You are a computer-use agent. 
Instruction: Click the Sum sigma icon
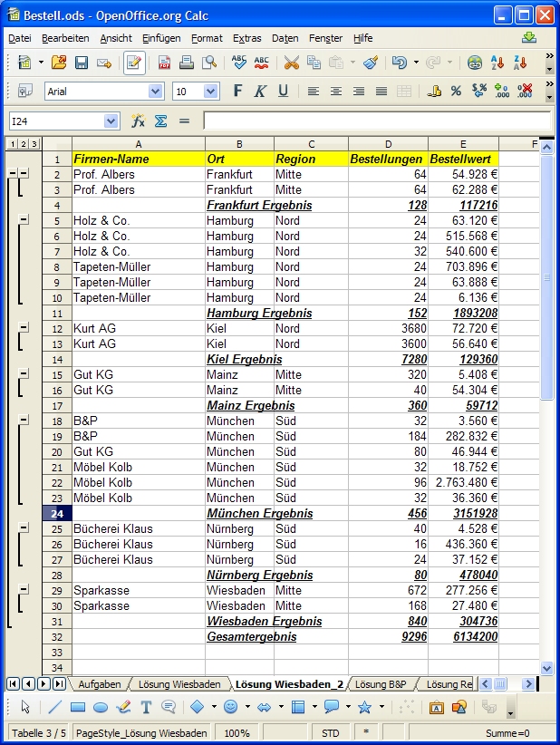click(x=160, y=121)
